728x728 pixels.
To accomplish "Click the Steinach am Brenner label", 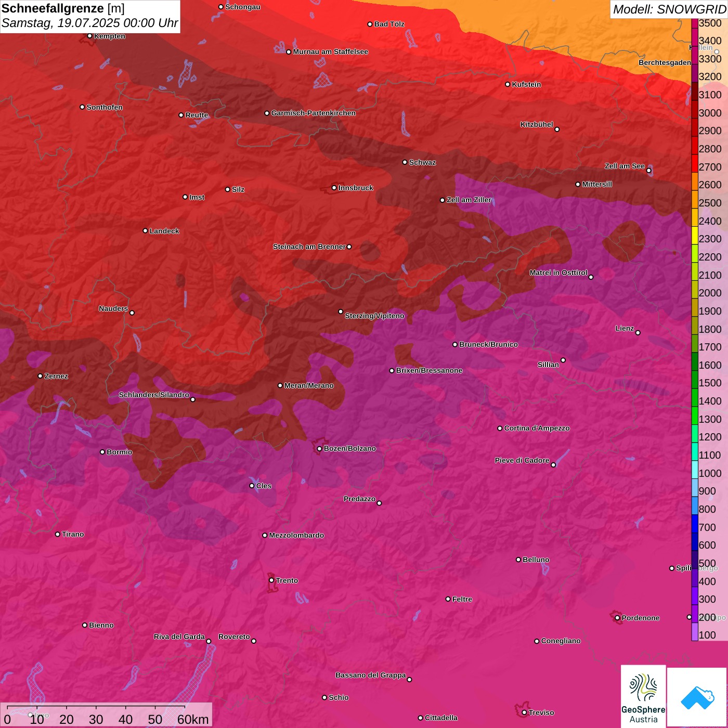I will point(309,246).
